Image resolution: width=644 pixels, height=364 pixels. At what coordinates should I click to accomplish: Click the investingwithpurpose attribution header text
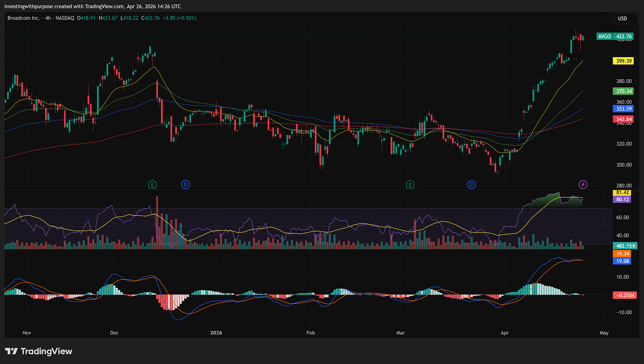(92, 6)
